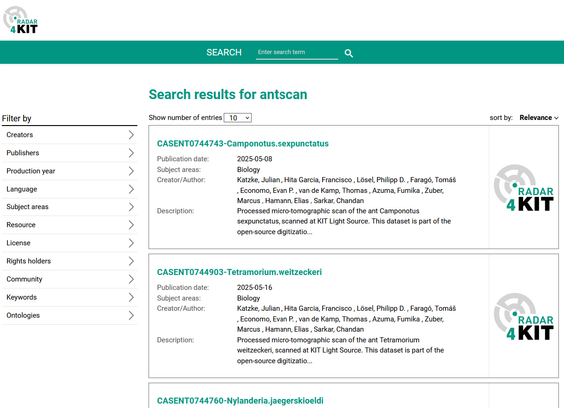Click the magnifying glass search icon
564x408 pixels.
[x=349, y=53]
